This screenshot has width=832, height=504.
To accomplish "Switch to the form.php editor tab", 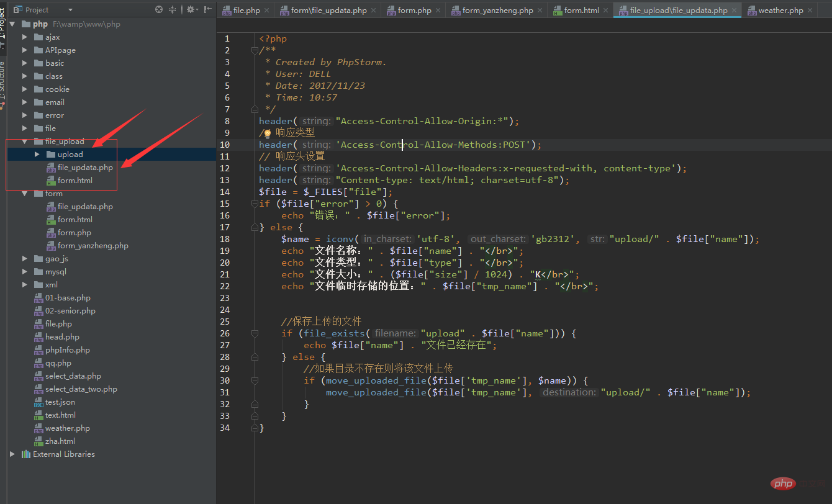I will coord(414,11).
